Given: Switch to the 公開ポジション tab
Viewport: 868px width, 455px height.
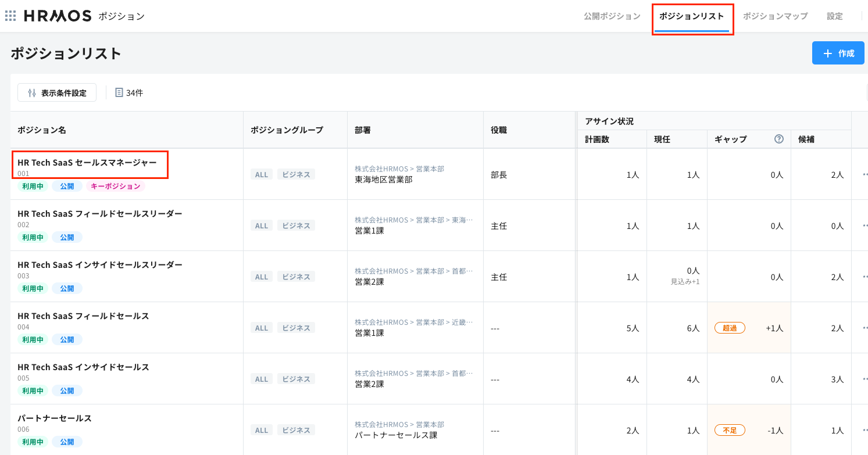Looking at the screenshot, I should 612,16.
